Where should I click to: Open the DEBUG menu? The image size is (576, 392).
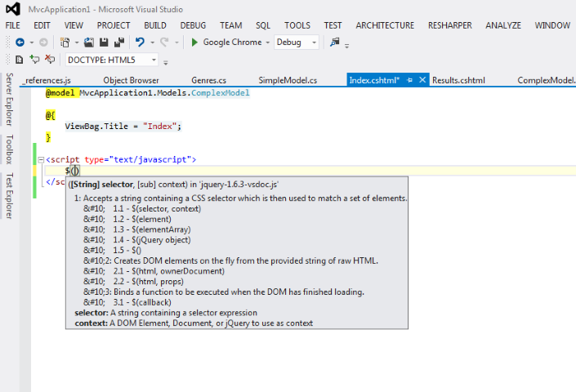pyautogui.click(x=193, y=25)
